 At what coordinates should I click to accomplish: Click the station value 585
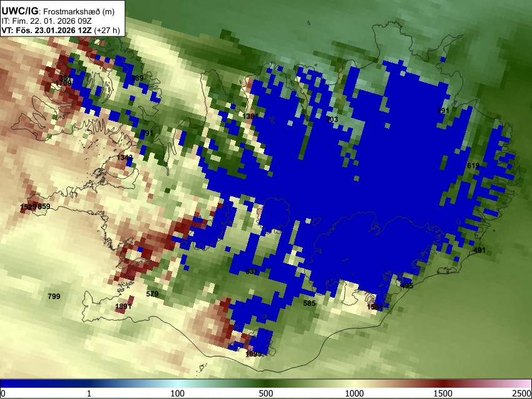click(x=309, y=303)
